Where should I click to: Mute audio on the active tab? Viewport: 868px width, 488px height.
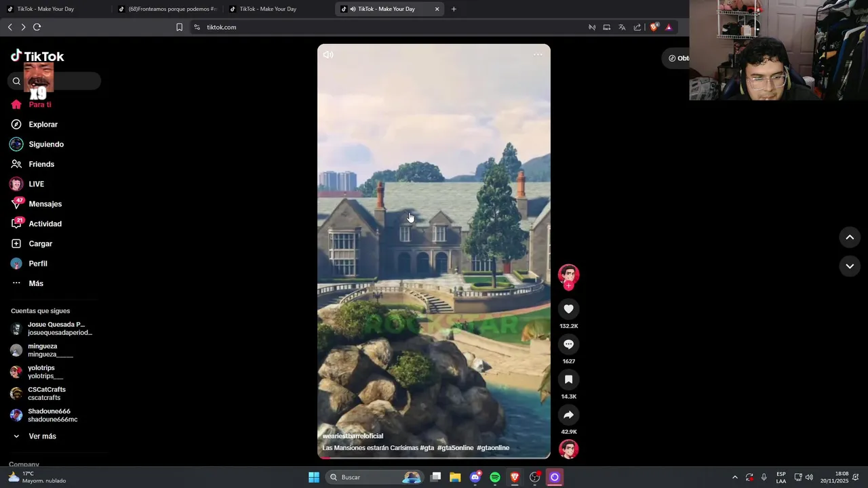point(353,9)
